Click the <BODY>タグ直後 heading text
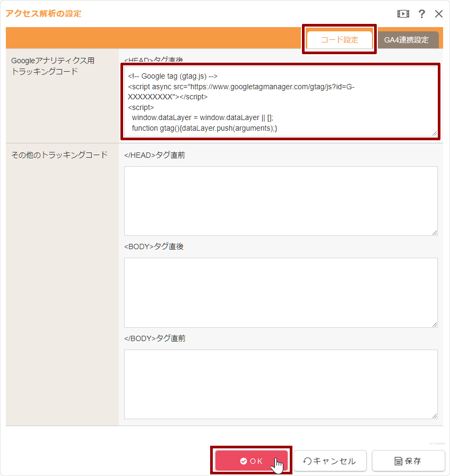The width and height of the screenshot is (450, 476). click(x=154, y=246)
